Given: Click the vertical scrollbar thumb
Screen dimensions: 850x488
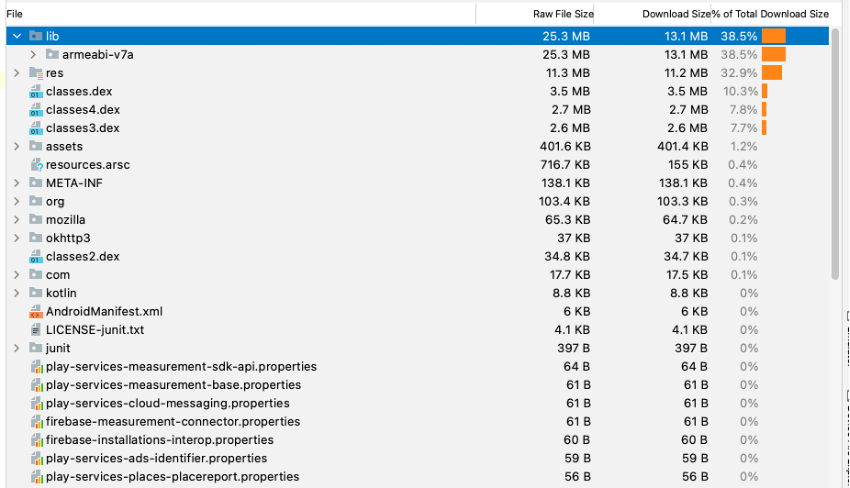Looking at the screenshot, I should coord(835,153).
